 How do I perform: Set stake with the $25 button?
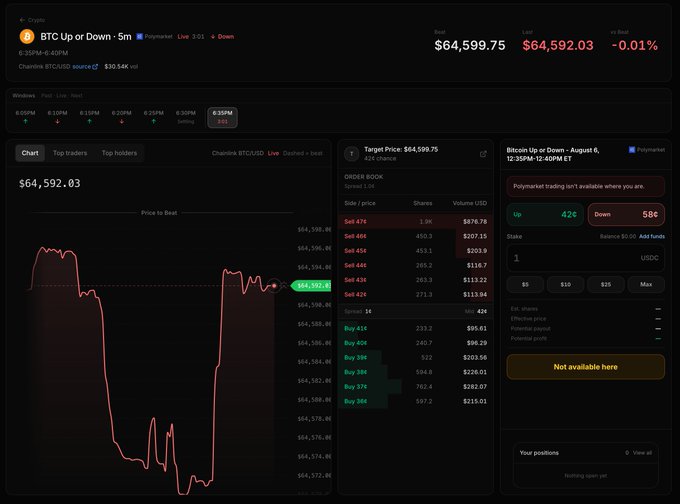coord(606,285)
